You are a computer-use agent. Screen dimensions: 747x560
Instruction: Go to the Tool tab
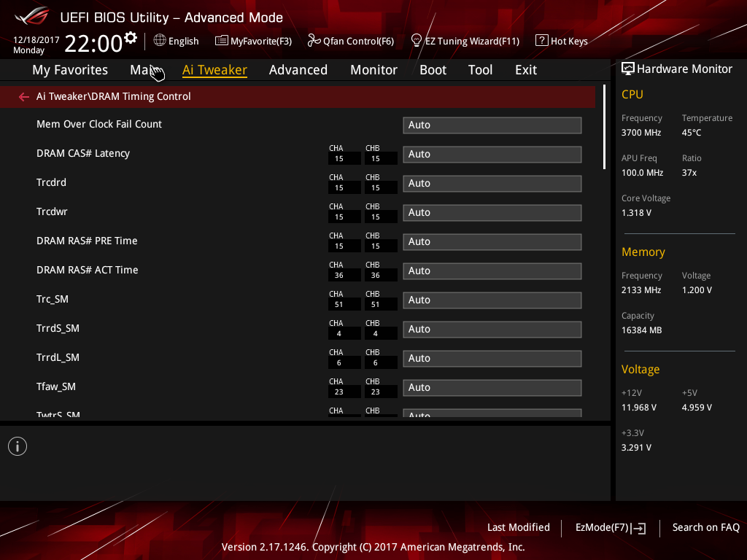tap(480, 70)
